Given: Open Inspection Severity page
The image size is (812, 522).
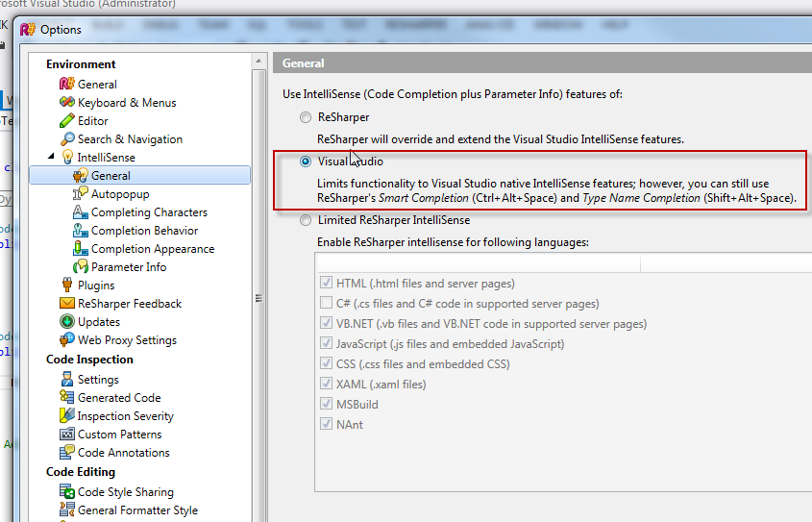Looking at the screenshot, I should click(x=125, y=415).
